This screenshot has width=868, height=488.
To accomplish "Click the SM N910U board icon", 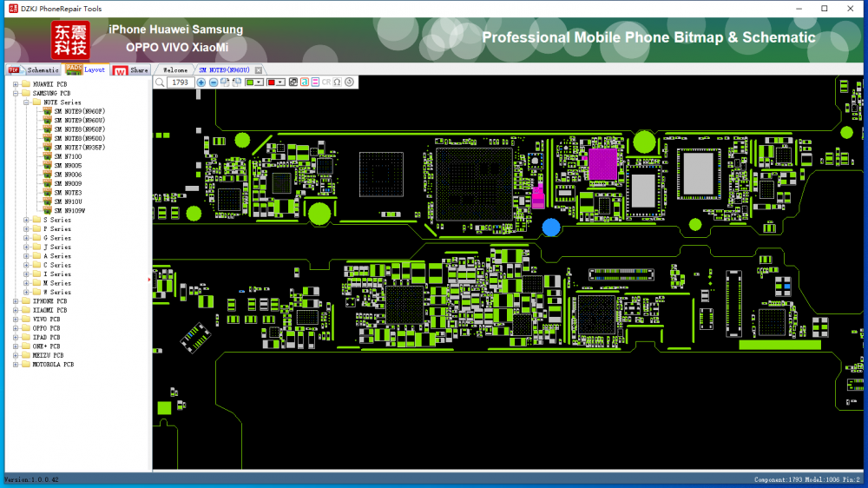I will point(48,201).
